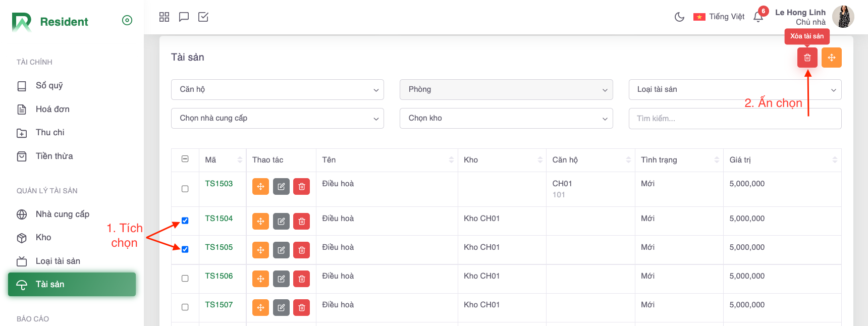Open the apps grid icon in top bar

[x=164, y=17]
